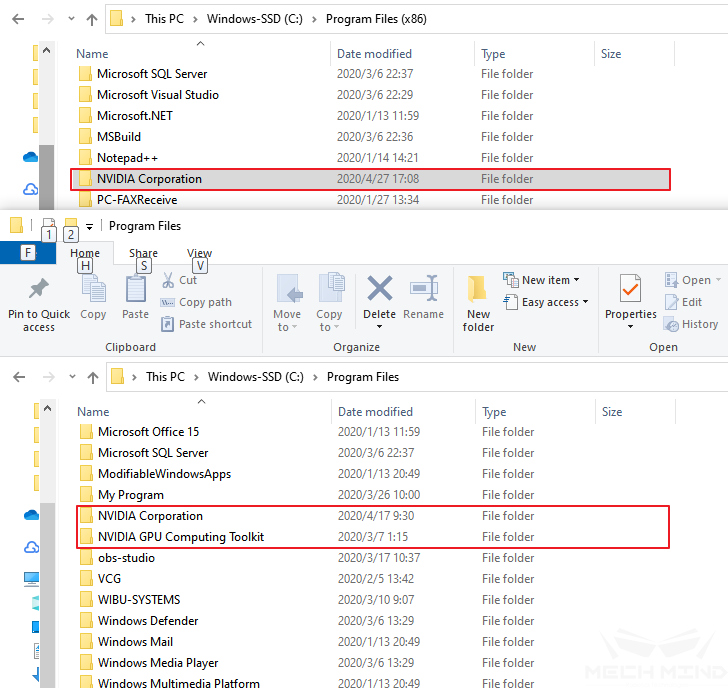Open the Move to menu

click(x=287, y=302)
